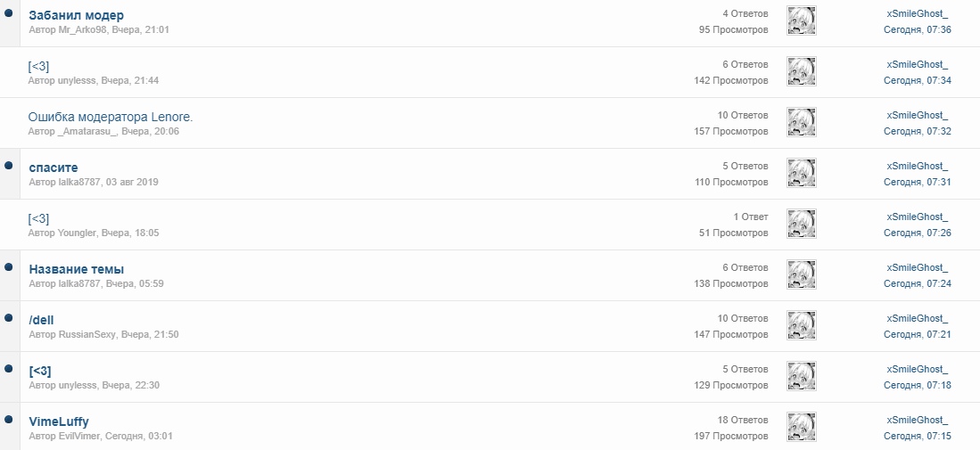The image size is (980, 450).
Task: Open the спасите thread
Action: pyautogui.click(x=54, y=168)
